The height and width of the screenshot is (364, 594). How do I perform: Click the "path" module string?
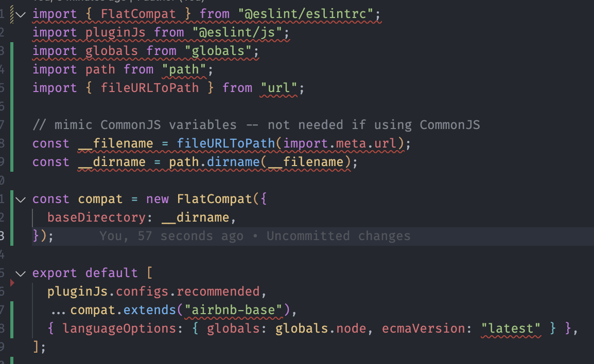point(184,69)
